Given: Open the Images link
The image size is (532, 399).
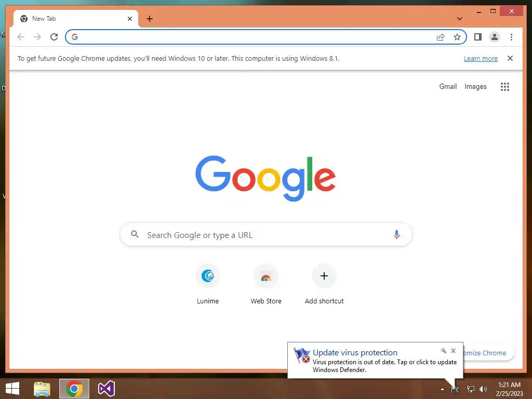Looking at the screenshot, I should tap(475, 87).
